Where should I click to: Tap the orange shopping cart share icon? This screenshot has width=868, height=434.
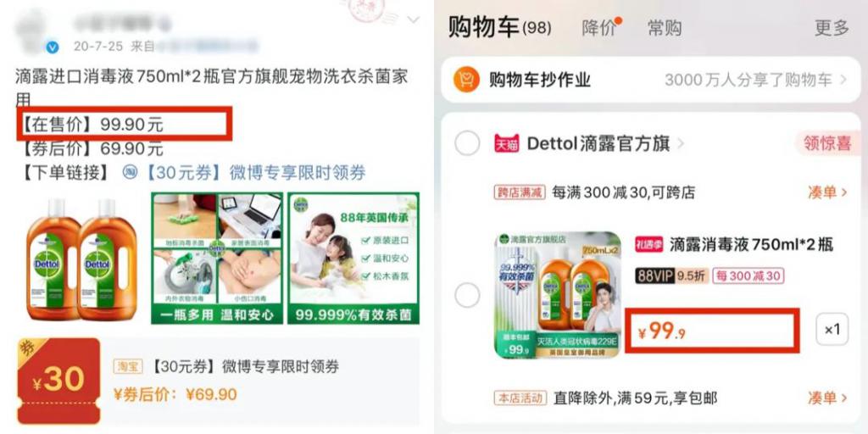[466, 80]
